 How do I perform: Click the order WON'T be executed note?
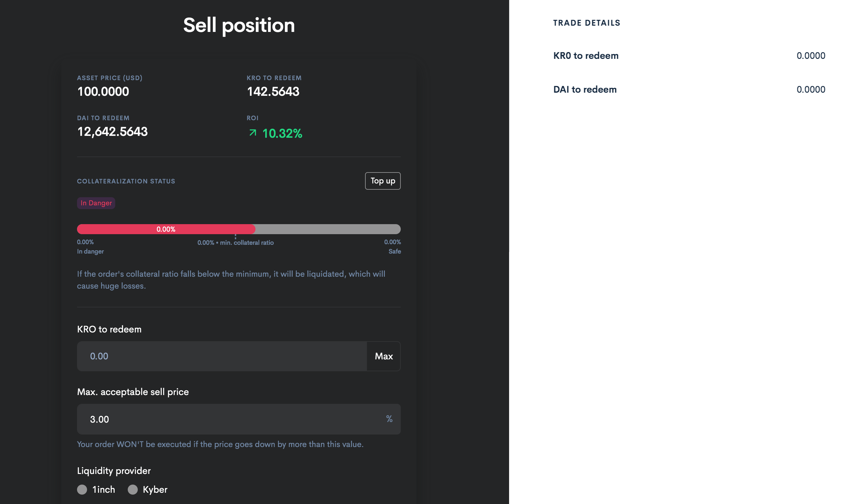click(220, 444)
